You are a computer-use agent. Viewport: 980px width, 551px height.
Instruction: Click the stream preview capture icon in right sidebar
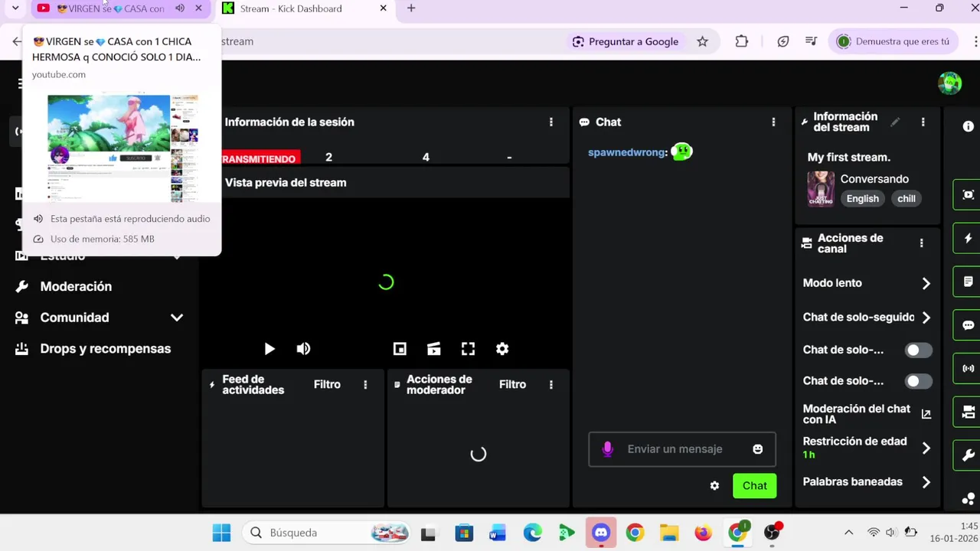point(969,194)
